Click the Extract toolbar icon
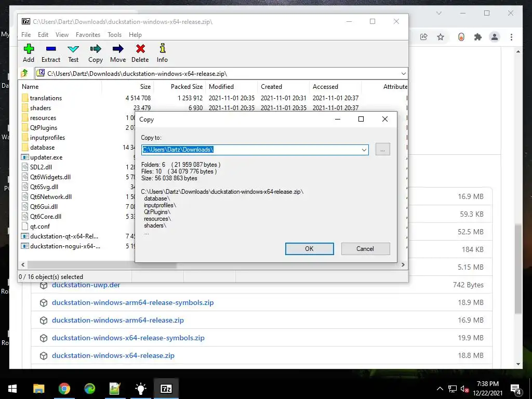532x399 pixels. pos(51,53)
